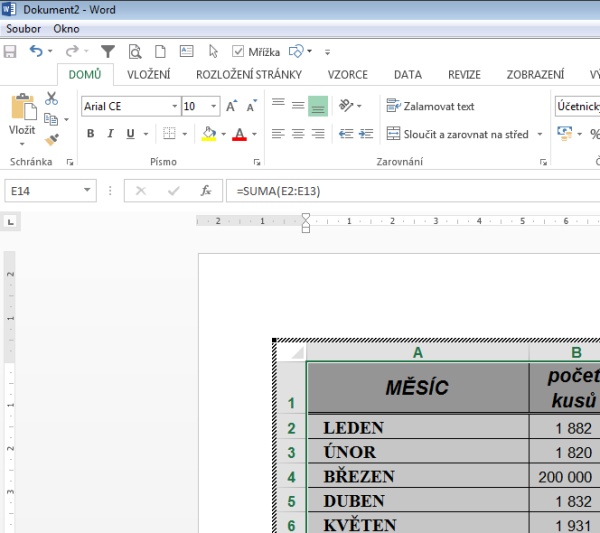
Task: Toggle Underline formatting
Action: pos(130,134)
